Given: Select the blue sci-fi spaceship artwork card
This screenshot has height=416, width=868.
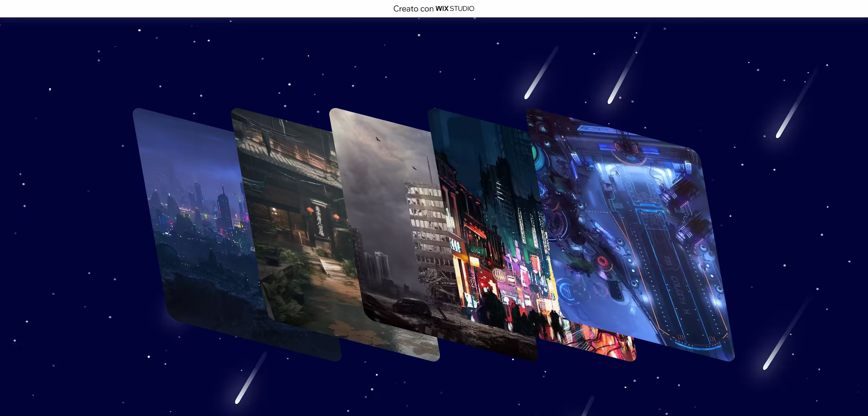Looking at the screenshot, I should tap(630, 235).
